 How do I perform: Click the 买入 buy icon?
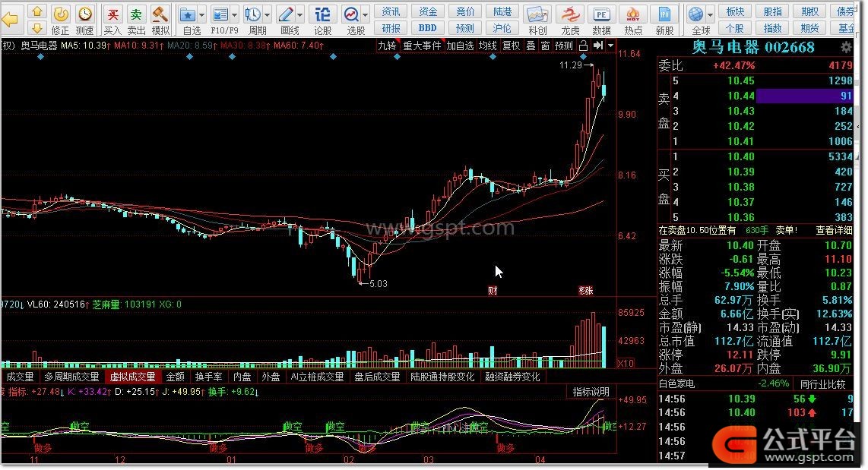pyautogui.click(x=113, y=19)
